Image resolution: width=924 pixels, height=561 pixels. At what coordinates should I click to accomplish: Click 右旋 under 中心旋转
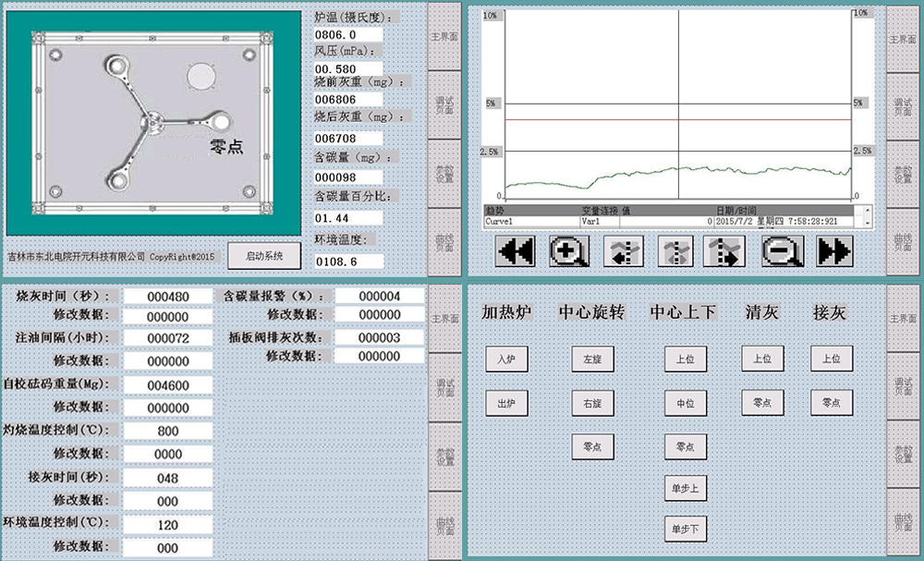(x=592, y=403)
